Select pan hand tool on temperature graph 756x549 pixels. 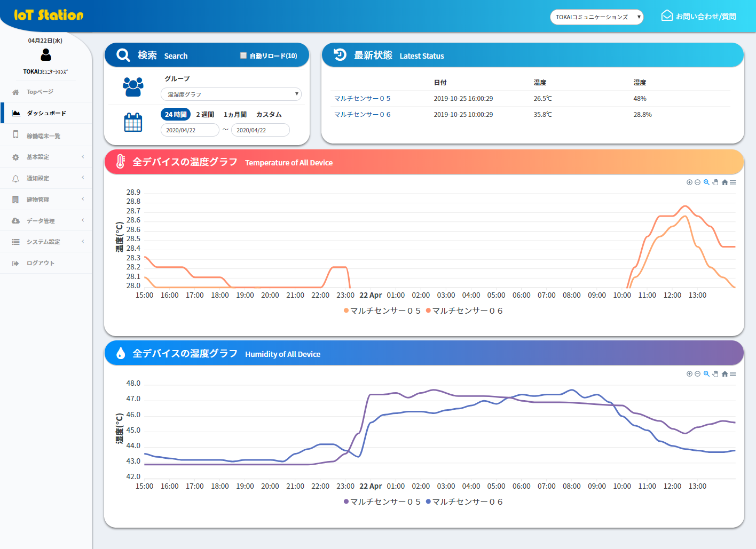coord(715,182)
